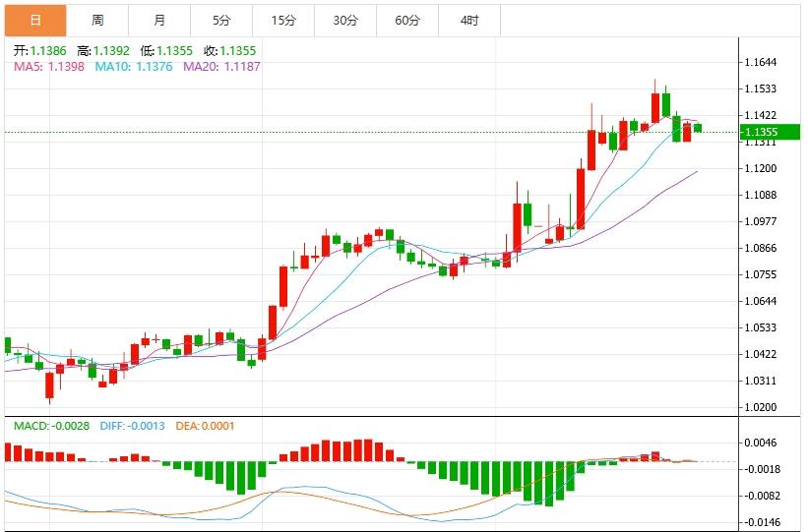Select the 周 (weekly) timeframe tab
This screenshot has width=808, height=532.
pyautogui.click(x=97, y=20)
